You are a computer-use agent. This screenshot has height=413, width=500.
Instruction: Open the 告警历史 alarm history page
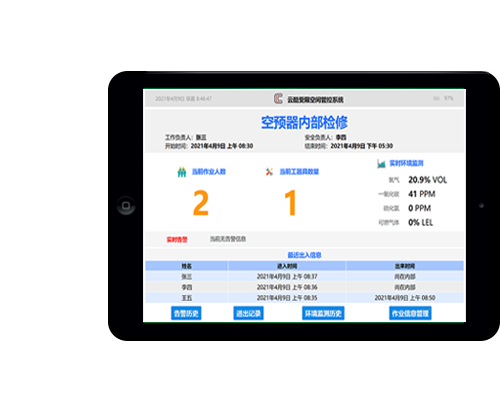coord(186,313)
